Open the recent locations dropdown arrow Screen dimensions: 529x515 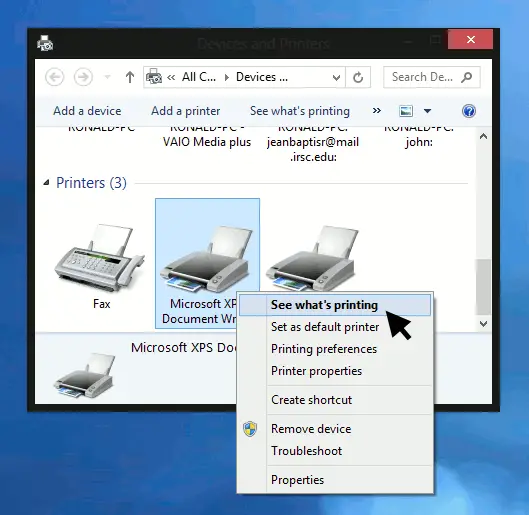tap(107, 77)
